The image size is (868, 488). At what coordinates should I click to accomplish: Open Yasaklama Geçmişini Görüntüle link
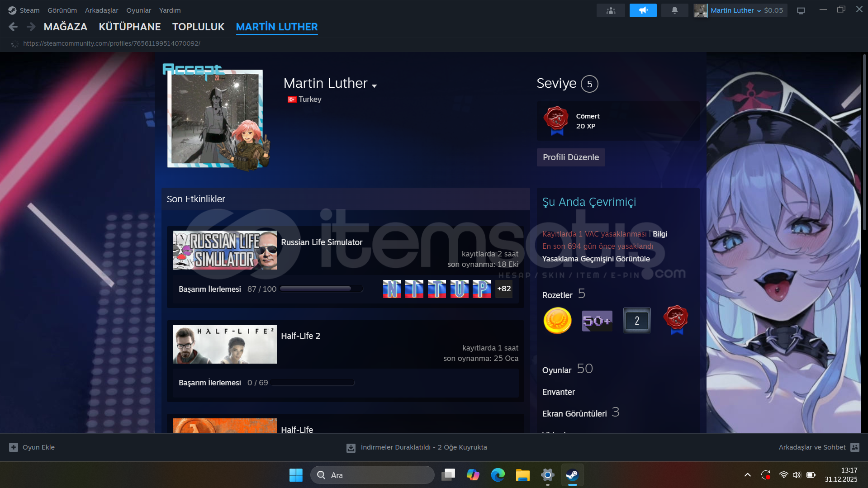pyautogui.click(x=596, y=259)
